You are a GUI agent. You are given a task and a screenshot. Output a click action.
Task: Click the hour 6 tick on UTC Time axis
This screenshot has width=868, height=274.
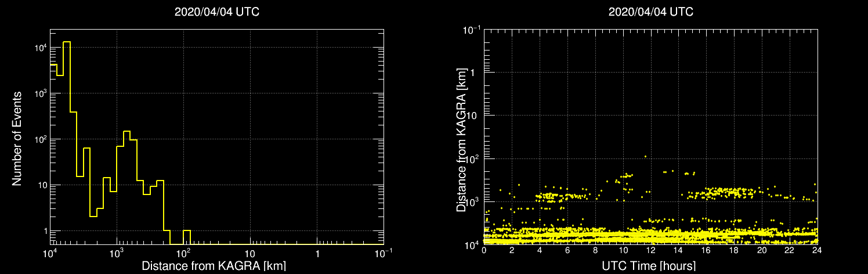[x=567, y=250]
